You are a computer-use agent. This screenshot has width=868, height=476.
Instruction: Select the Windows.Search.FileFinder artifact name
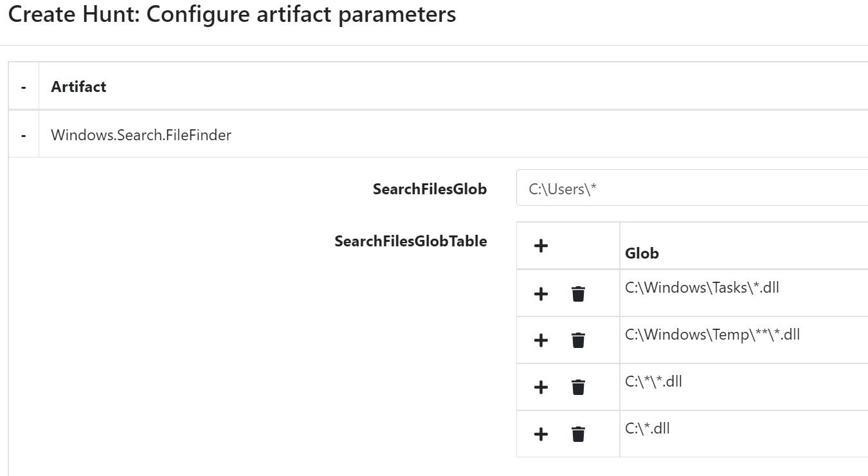tap(141, 135)
